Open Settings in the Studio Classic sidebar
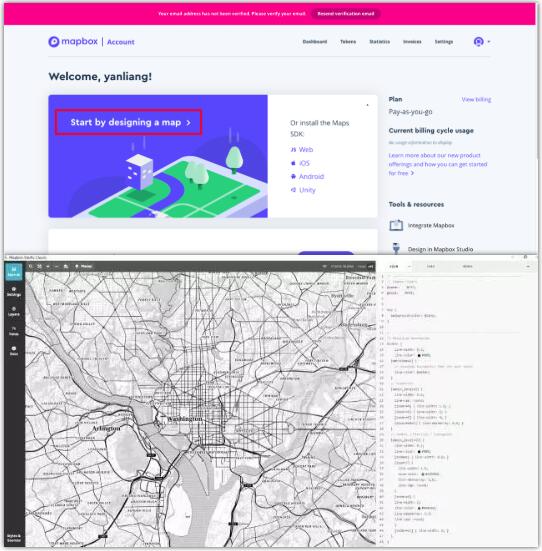This screenshot has height=551, width=542. click(x=14, y=292)
